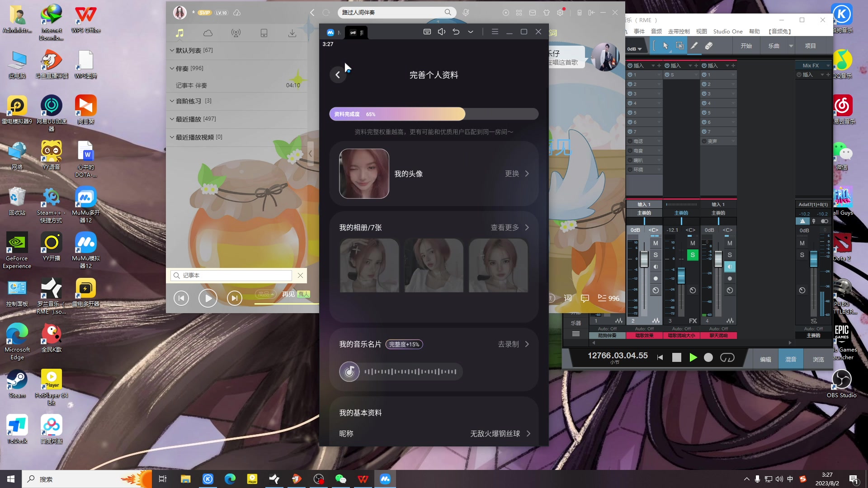Screen dimensions: 868x488
Task: Switch to the 编辑 view in Studio One
Action: coord(765,359)
